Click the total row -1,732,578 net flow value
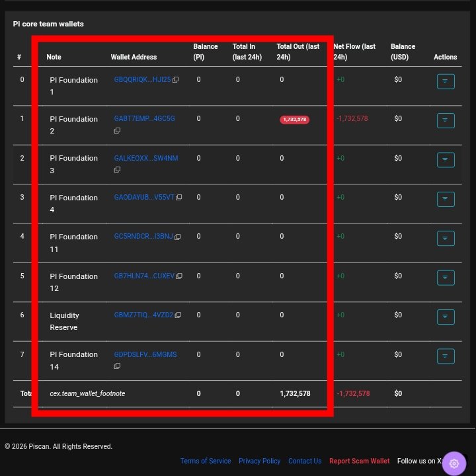 [353, 394]
